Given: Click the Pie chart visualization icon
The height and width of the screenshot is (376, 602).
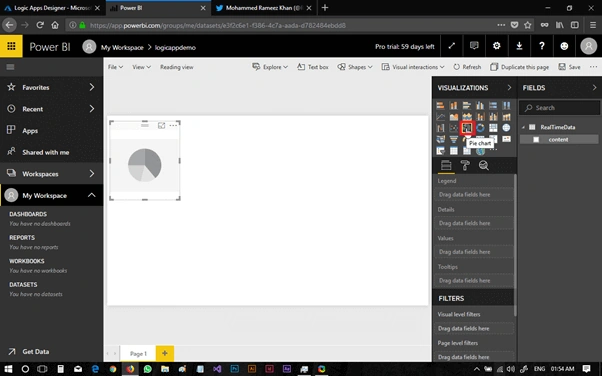Looking at the screenshot, I should tap(467, 128).
